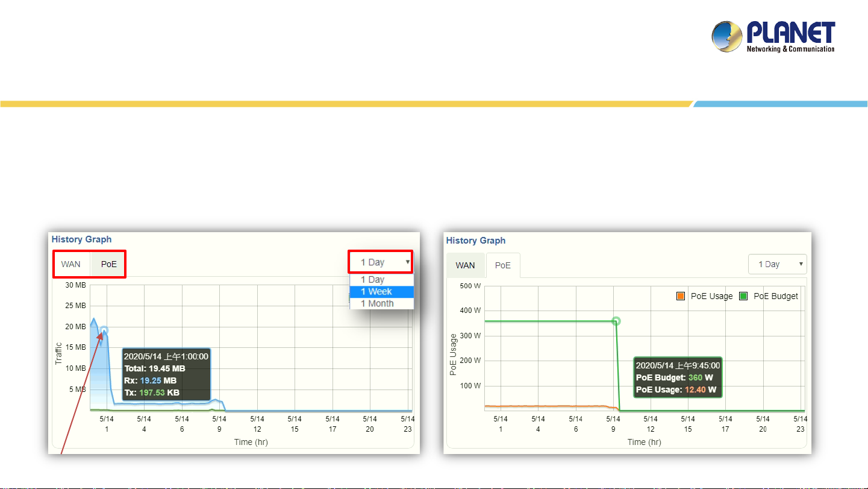
Task: Toggle the green PoE Budget legend swatch
Action: click(x=743, y=296)
